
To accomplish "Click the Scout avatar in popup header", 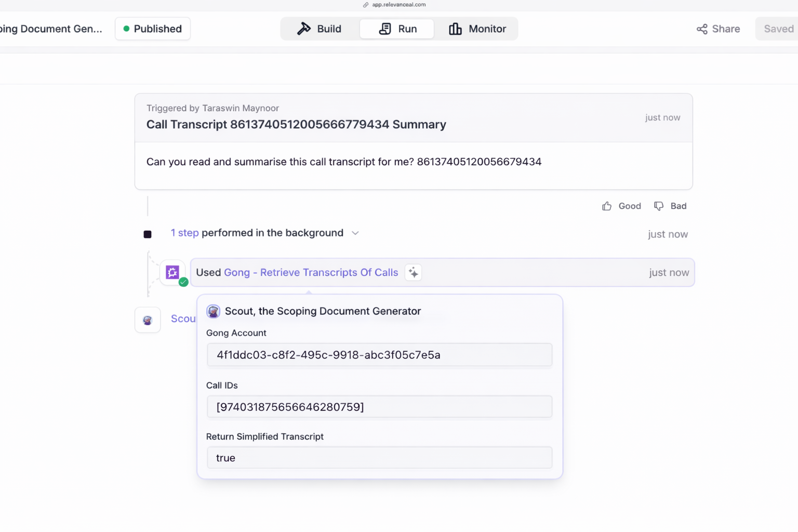I will point(213,311).
